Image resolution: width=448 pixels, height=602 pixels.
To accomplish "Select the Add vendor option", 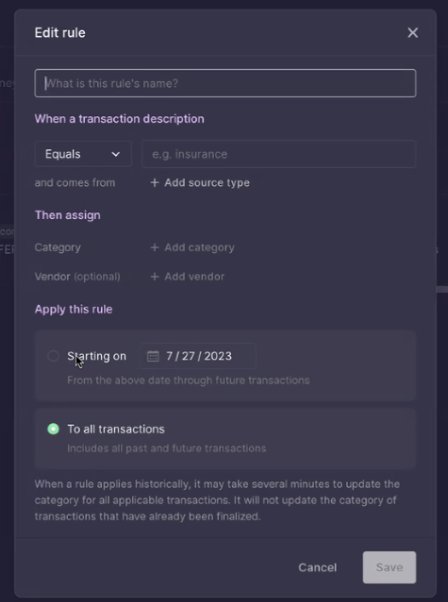I will pyautogui.click(x=187, y=276).
